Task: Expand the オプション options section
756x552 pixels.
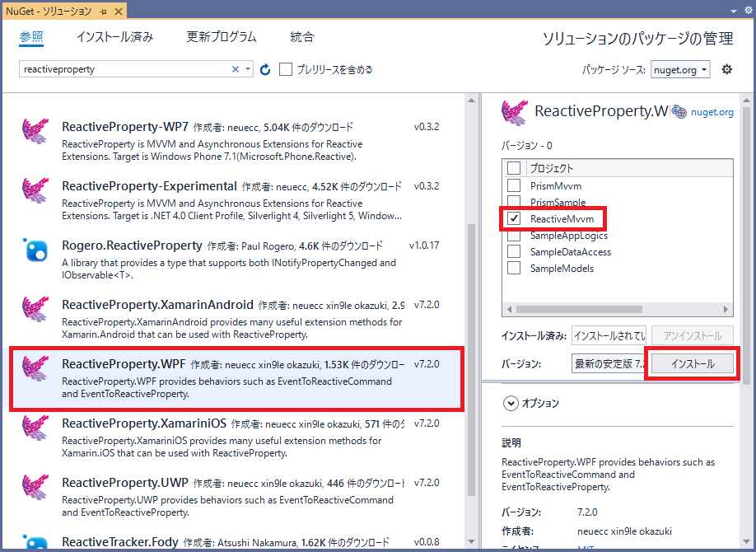Action: click(511, 403)
